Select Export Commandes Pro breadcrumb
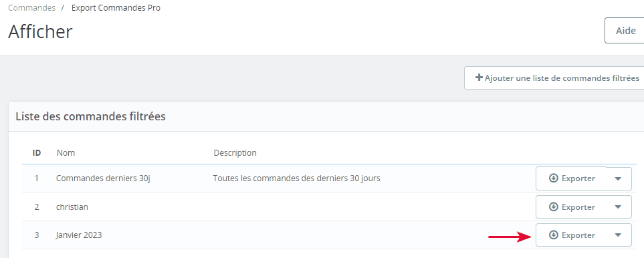Screen dimensions: 644x258 (116, 8)
